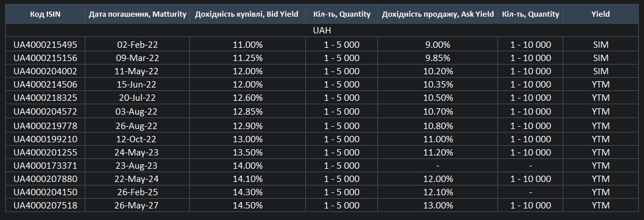Image resolution: width=644 pixels, height=220 pixels.
Task: Select the 9.85% ask yield cell
Action: point(437,58)
